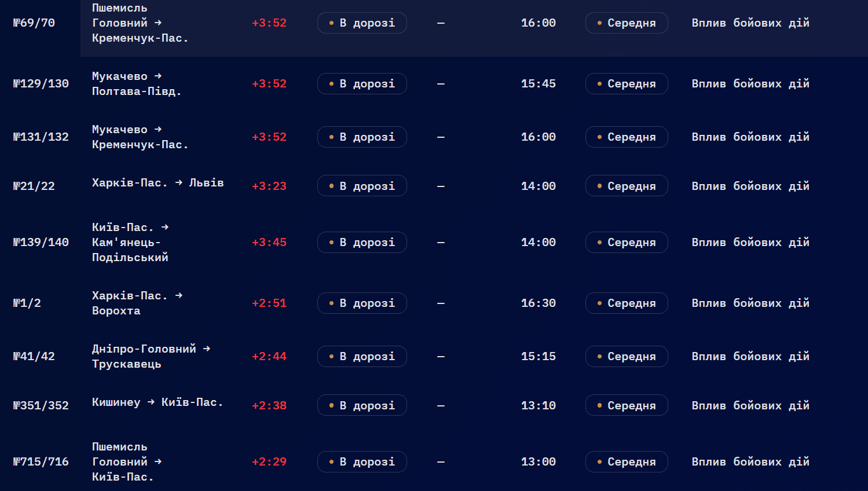The width and height of the screenshot is (868, 491).
Task: Open train №129/130 details
Action: pos(41,84)
